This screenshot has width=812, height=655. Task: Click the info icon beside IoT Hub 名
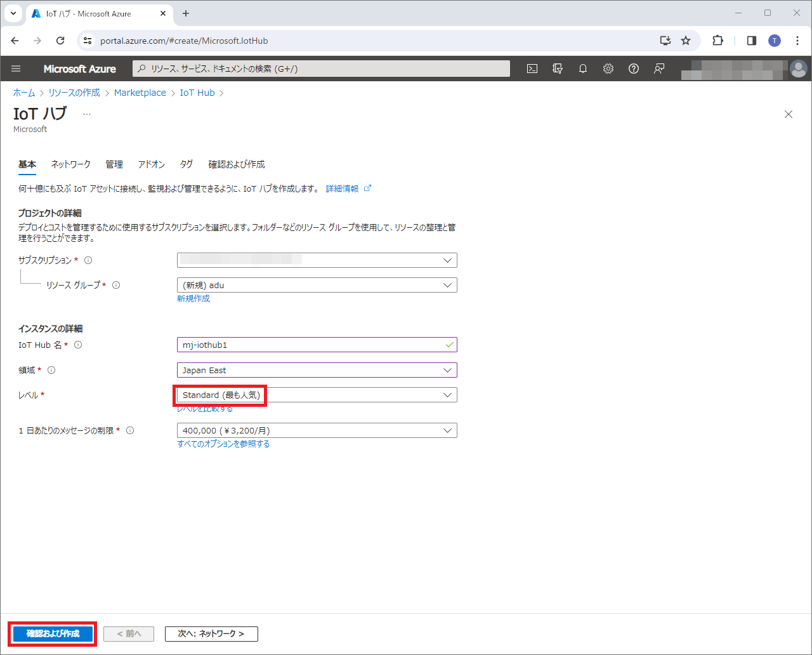click(78, 345)
